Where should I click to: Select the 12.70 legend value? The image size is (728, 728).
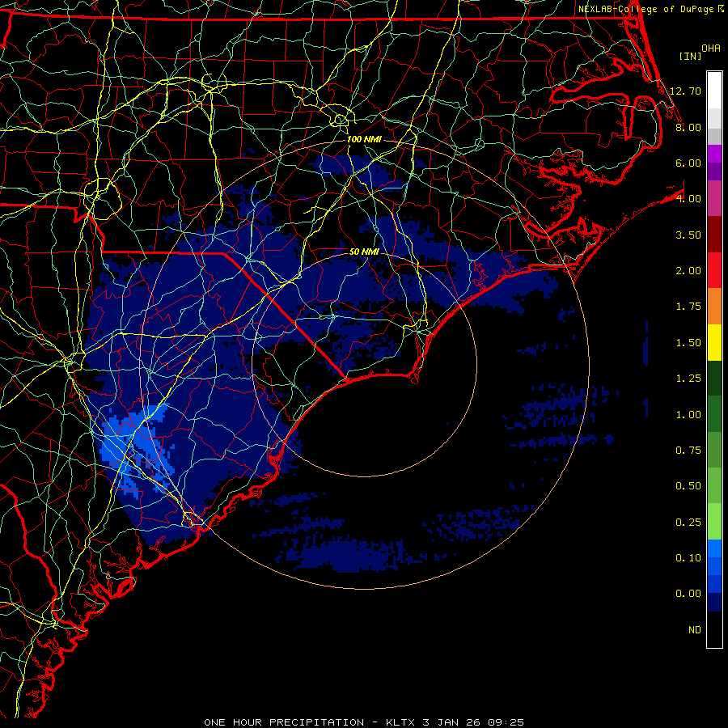point(685,91)
